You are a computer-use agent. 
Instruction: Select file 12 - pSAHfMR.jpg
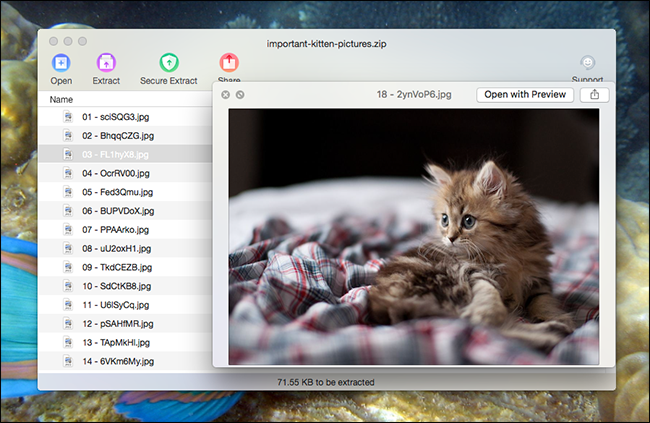[x=125, y=323]
